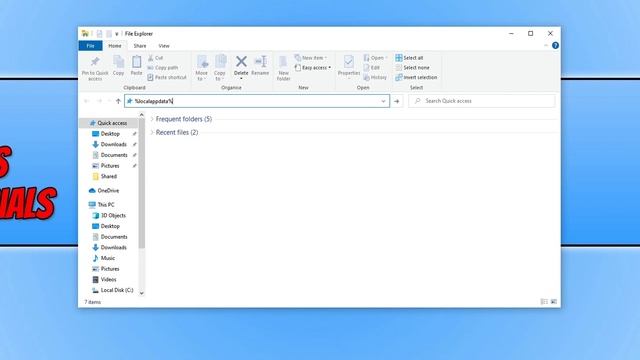Switch to Details view icon
Viewport: 640px width, 360px height.
coord(544,302)
